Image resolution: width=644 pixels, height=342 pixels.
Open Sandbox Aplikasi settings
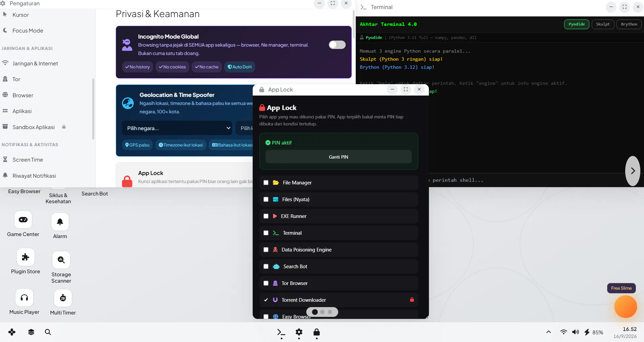pyautogui.click(x=34, y=127)
